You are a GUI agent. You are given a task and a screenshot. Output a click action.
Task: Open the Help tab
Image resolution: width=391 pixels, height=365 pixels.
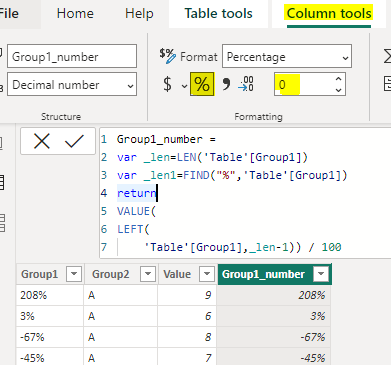coord(139,14)
